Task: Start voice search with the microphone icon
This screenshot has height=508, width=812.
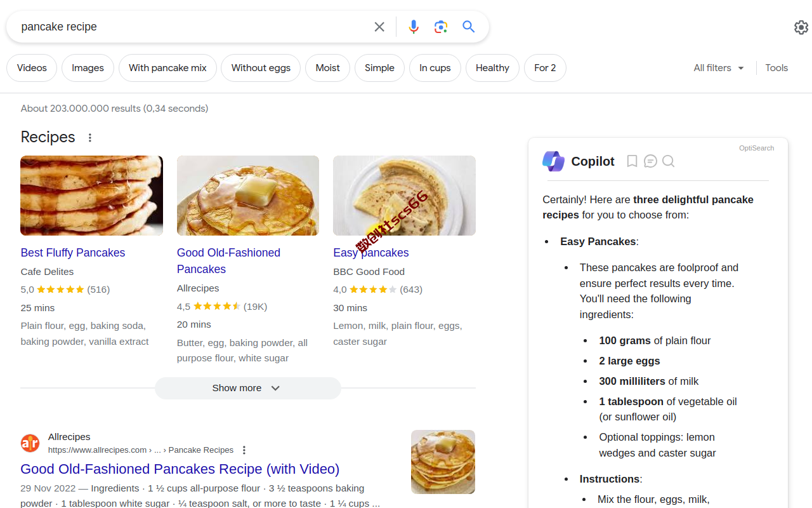Action: click(414, 27)
